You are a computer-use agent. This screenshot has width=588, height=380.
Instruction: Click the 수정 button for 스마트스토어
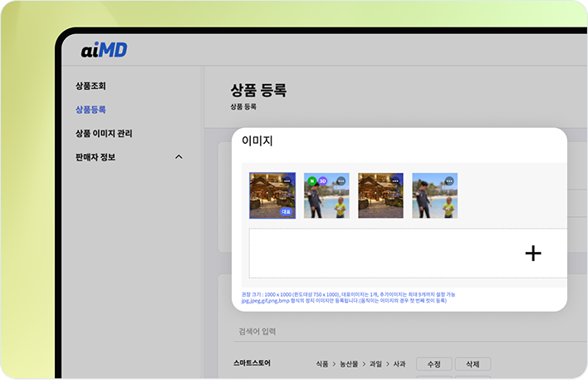tap(434, 364)
